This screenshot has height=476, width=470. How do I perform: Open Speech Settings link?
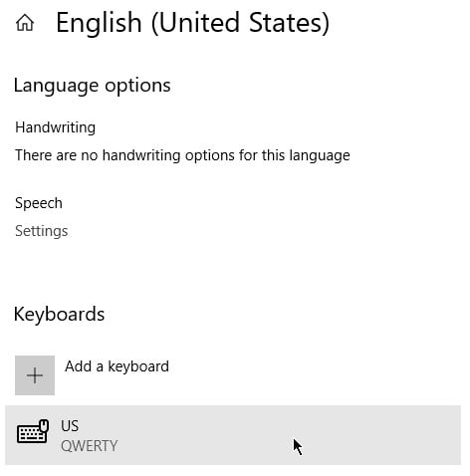[x=42, y=231]
